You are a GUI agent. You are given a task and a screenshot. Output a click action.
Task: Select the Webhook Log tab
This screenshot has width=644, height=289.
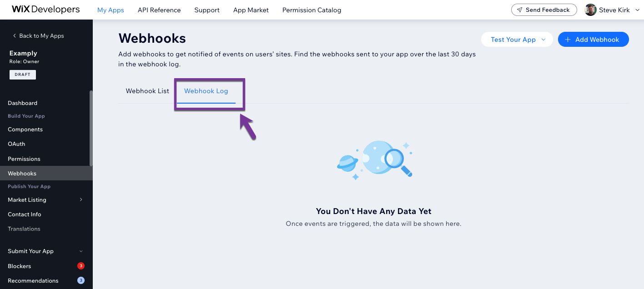[x=206, y=91]
